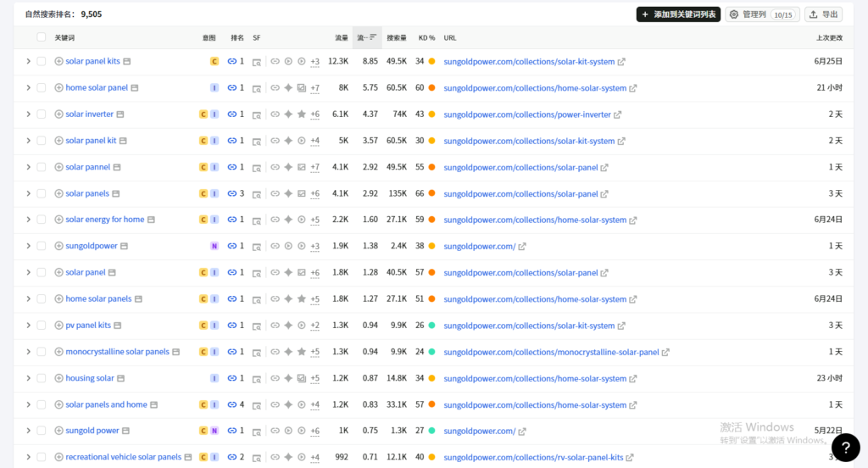
Task: Open 'solar inverter' keyword link
Action: pos(89,114)
